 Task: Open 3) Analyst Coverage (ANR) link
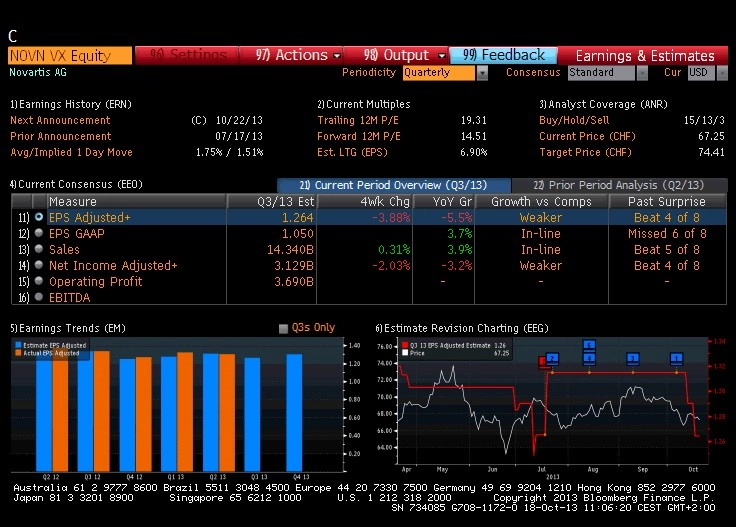click(x=603, y=104)
